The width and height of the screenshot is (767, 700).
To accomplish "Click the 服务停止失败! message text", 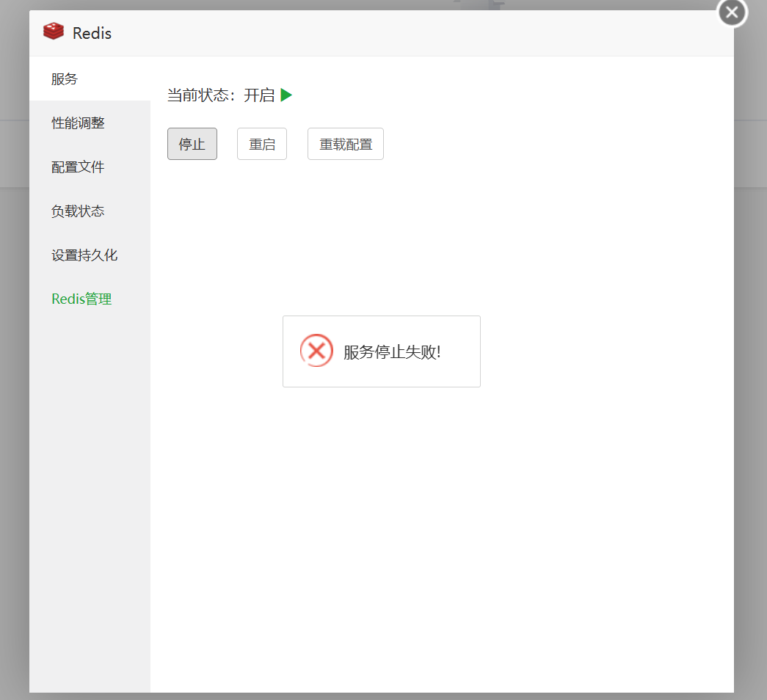I will pos(392,351).
